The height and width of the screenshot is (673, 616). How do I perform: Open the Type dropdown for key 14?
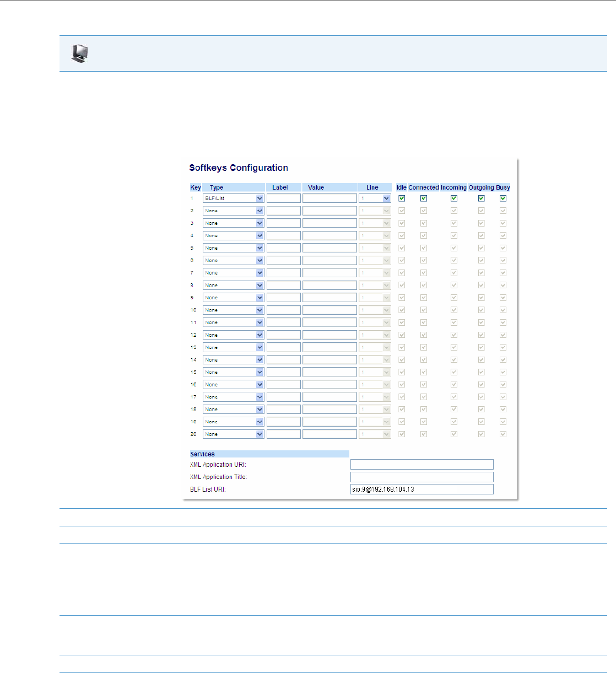234,360
